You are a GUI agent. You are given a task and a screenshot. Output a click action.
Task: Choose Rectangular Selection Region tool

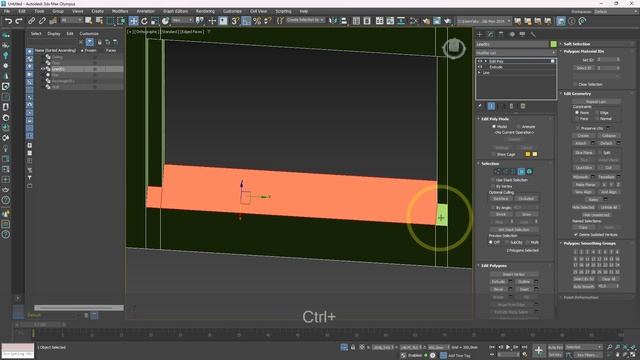[110, 21]
